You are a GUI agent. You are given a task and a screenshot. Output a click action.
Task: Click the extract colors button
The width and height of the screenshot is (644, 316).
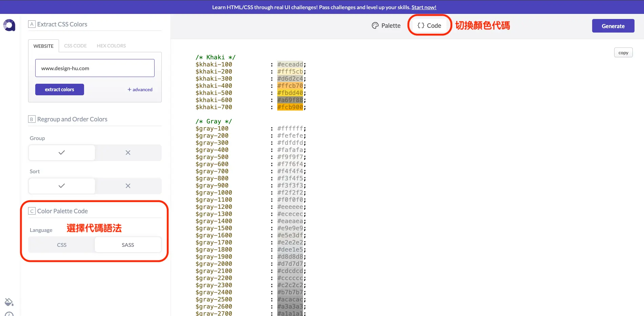click(60, 90)
